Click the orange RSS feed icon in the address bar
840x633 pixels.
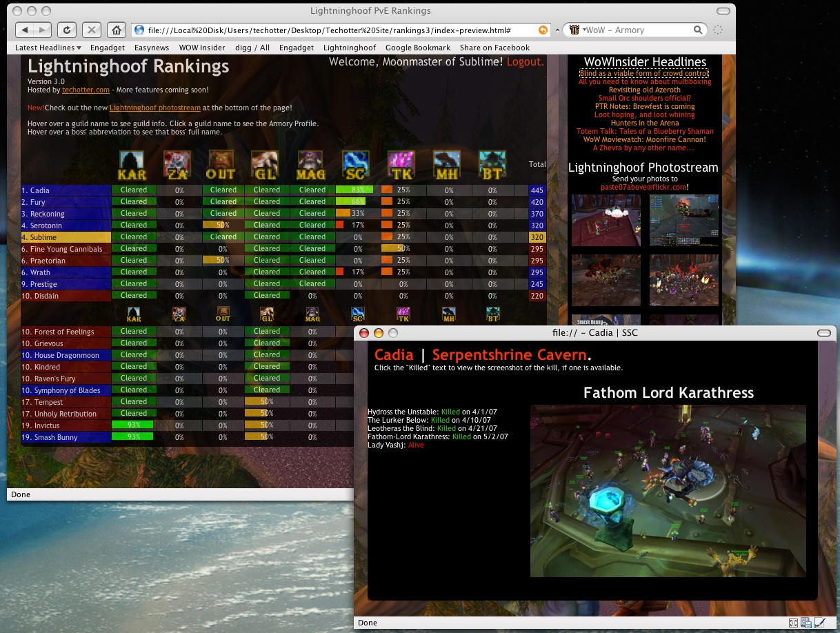click(543, 30)
